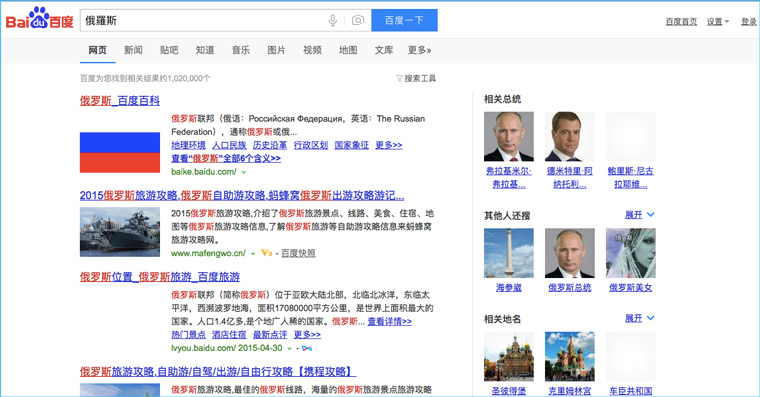This screenshot has height=397, width=760.
Task: Open the 俄罗斯总统 link
Action: pos(570,288)
